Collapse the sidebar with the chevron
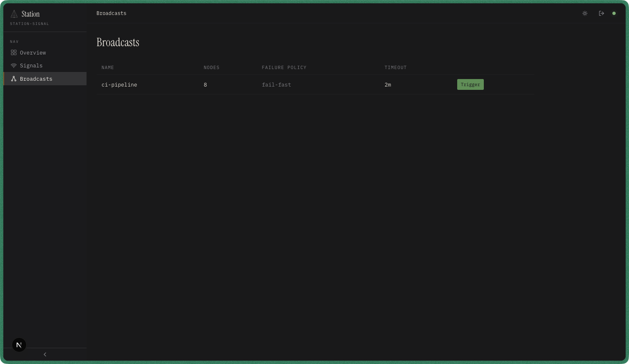The image size is (629, 364). coord(45,354)
